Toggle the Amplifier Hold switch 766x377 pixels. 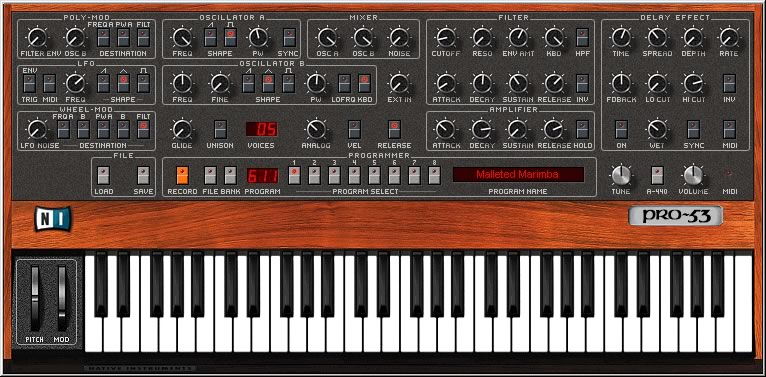click(582, 129)
